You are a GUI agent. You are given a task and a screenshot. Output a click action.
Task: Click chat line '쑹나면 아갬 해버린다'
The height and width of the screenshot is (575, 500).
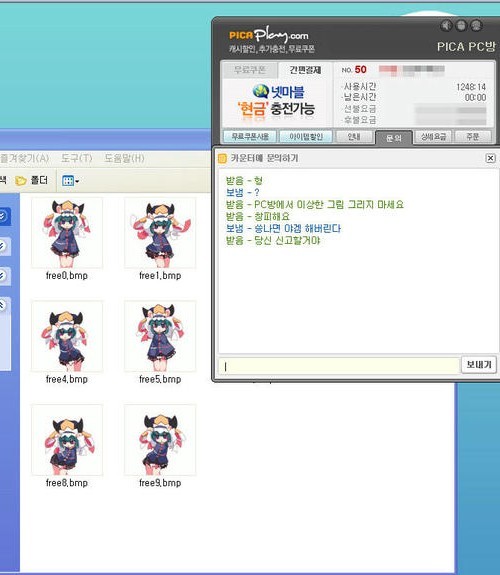(x=298, y=228)
